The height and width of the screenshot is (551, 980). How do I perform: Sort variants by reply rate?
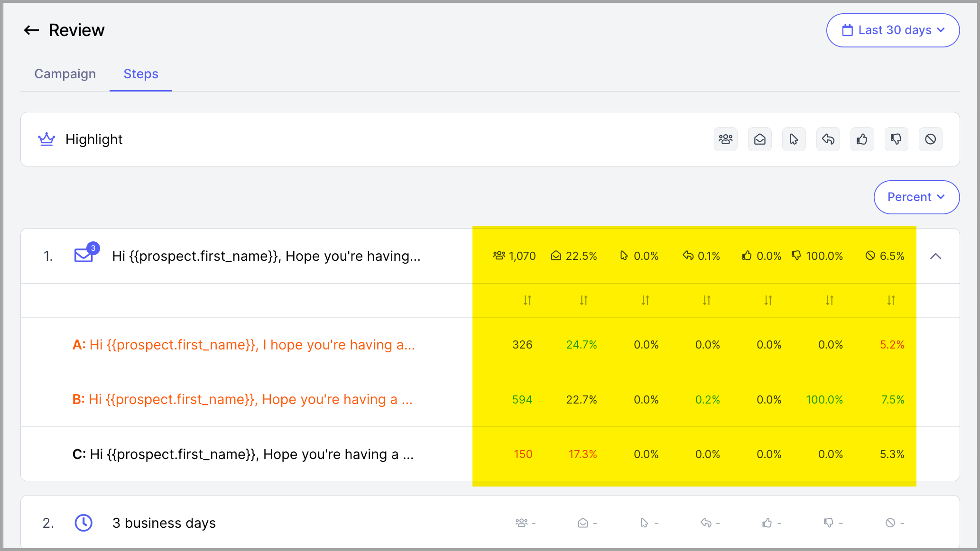coord(707,301)
